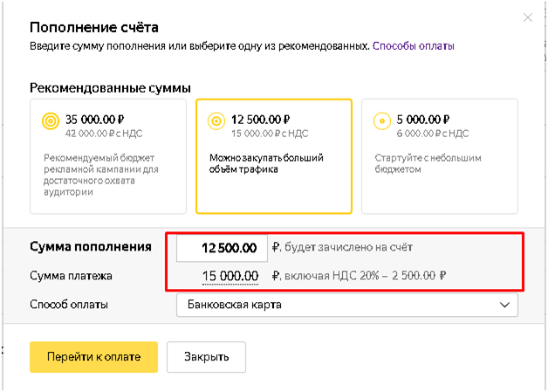Click the underlined 15 000.00 payment sum
Screen dimensions: 548x392
click(x=230, y=276)
